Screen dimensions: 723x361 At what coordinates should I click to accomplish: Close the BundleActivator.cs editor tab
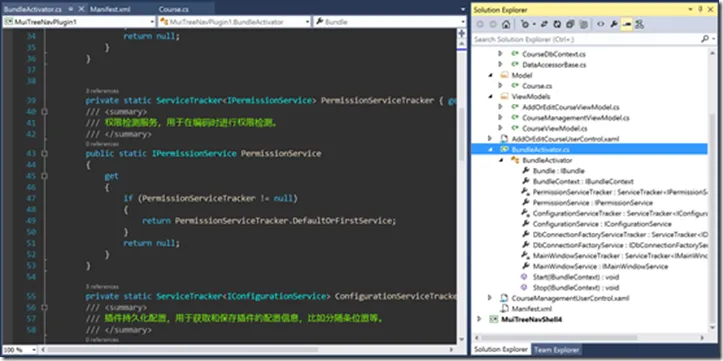[x=81, y=9]
